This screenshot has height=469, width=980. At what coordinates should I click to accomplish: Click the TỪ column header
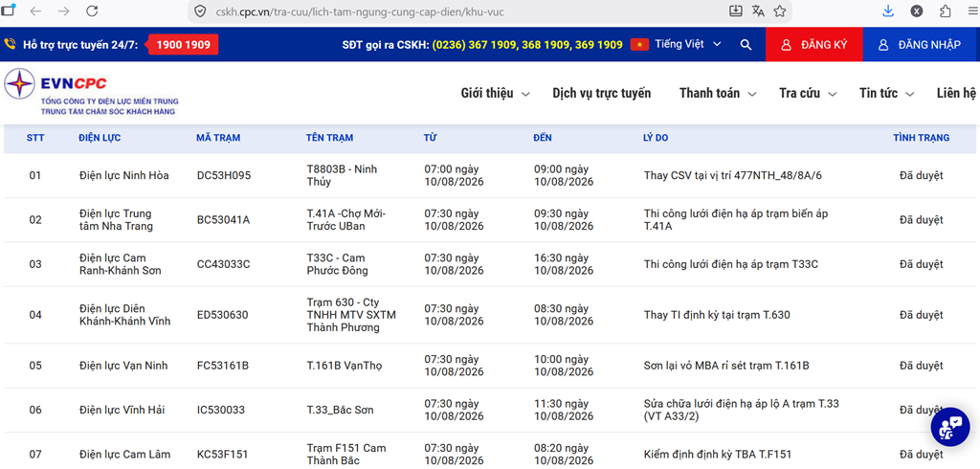430,138
